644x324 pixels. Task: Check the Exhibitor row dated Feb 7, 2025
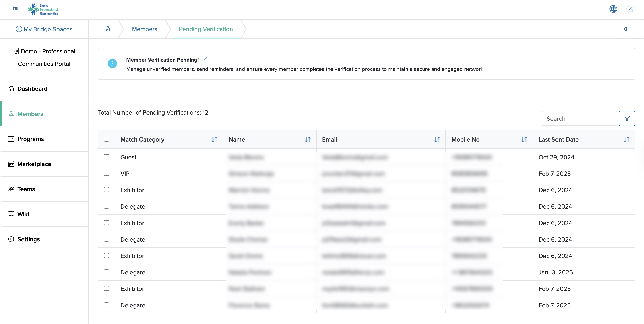point(106,288)
